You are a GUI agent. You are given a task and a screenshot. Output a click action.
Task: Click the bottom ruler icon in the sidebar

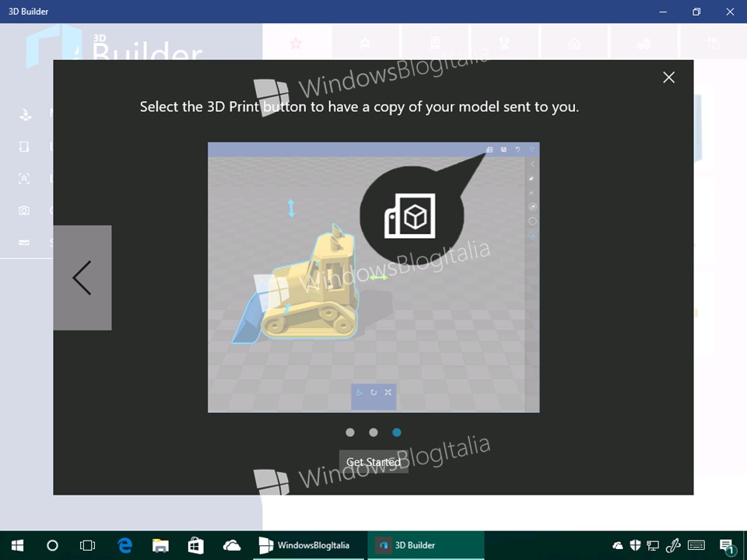coord(24,243)
